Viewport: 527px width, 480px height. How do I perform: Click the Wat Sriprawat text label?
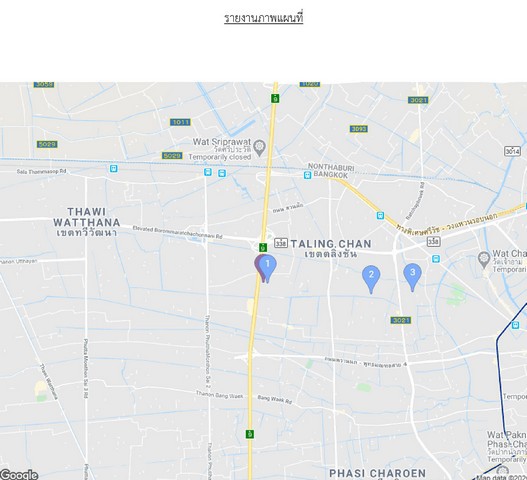click(221, 142)
